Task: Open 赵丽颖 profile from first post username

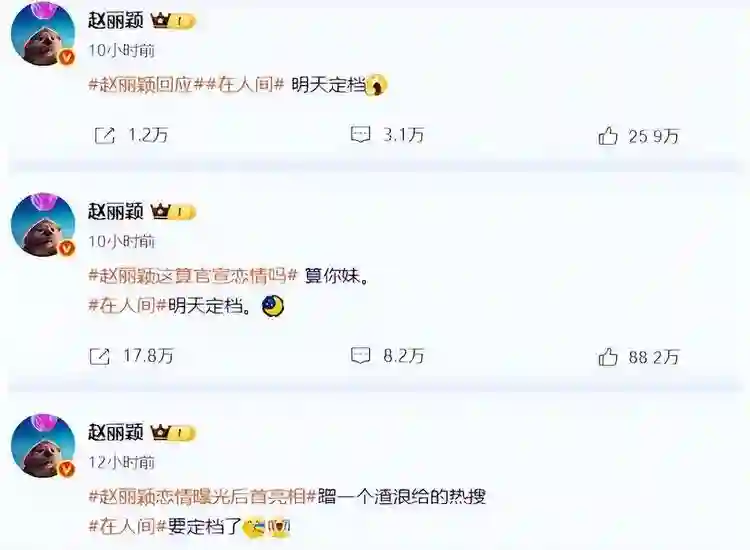Action: point(116,20)
